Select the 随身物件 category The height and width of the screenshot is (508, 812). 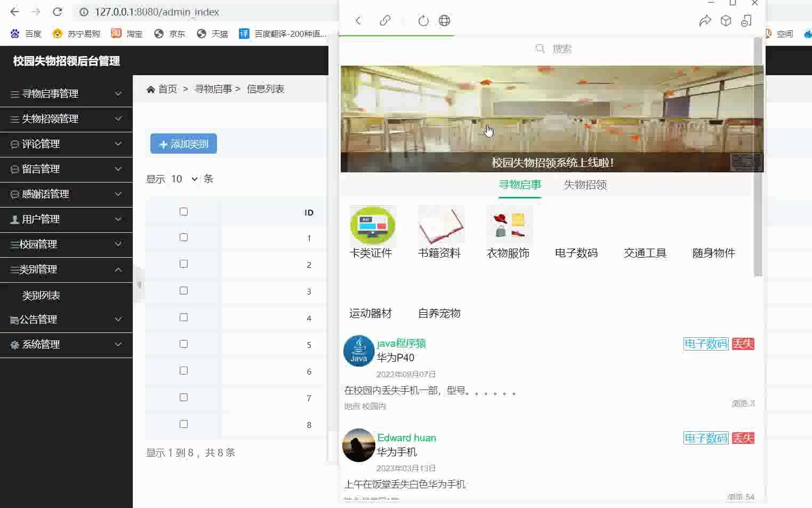click(713, 253)
